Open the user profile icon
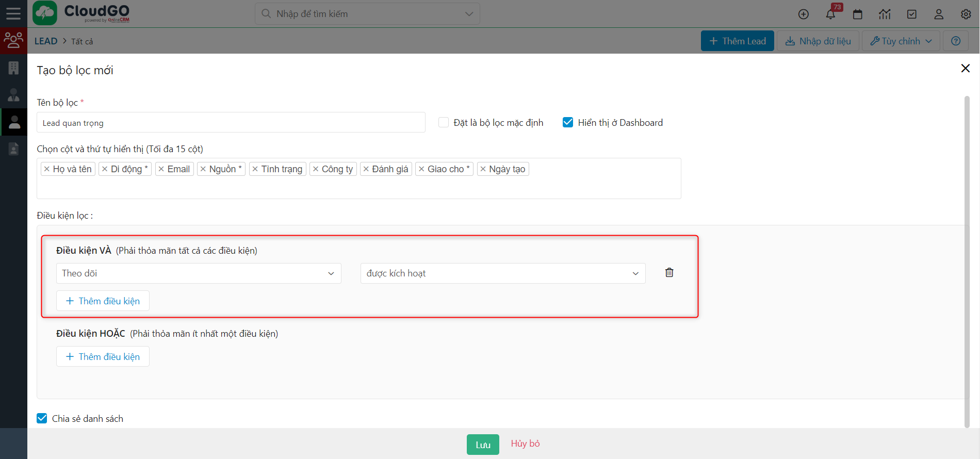Image resolution: width=980 pixels, height=459 pixels. coord(939,14)
